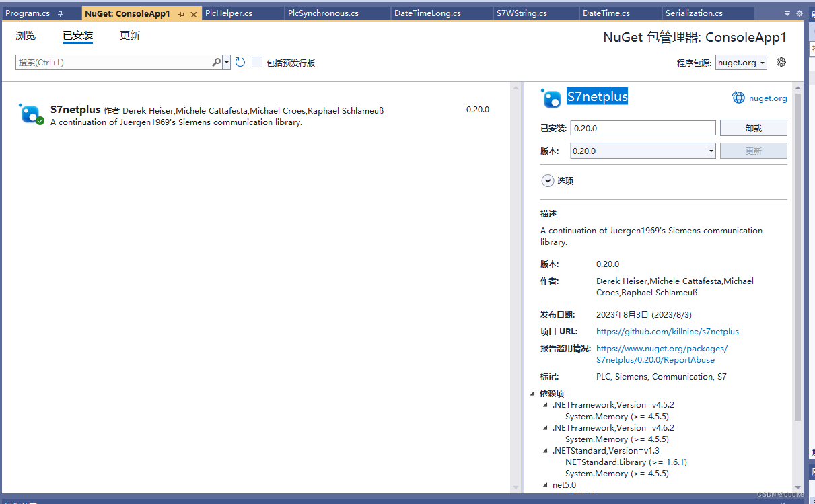Expand the 选项 options section
Screen dimensions: 815x504
[x=546, y=180]
